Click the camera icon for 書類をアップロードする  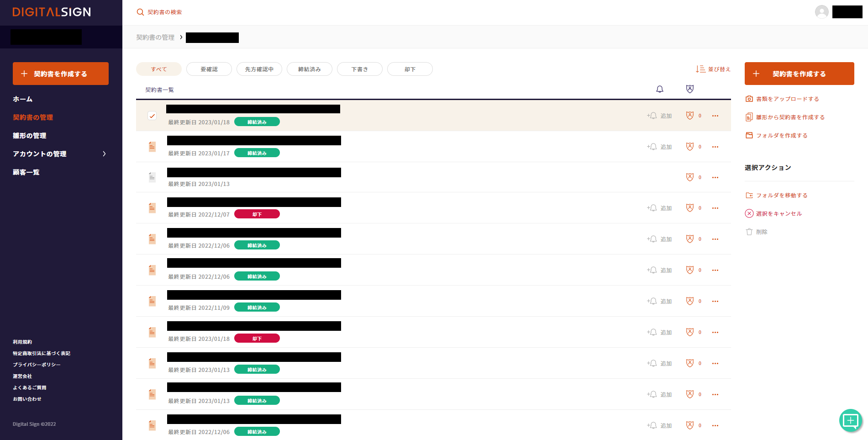(x=749, y=99)
